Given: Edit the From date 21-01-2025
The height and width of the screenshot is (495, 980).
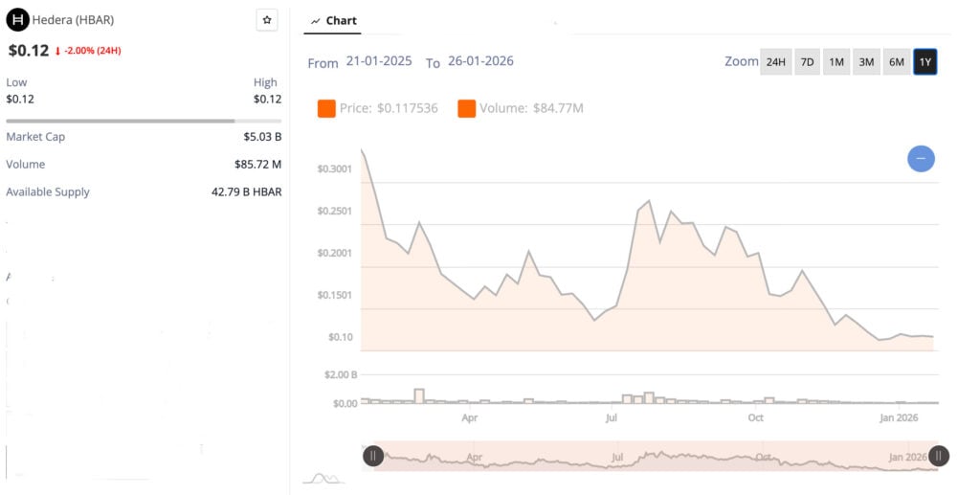Looking at the screenshot, I should (379, 61).
